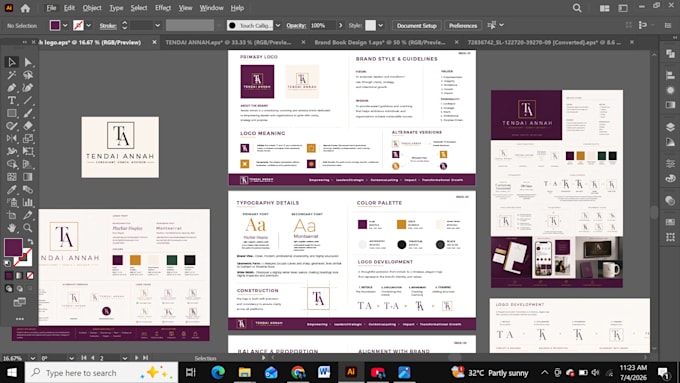
Task: Open Edit Toolbar three-dots button
Action: pos(20,319)
